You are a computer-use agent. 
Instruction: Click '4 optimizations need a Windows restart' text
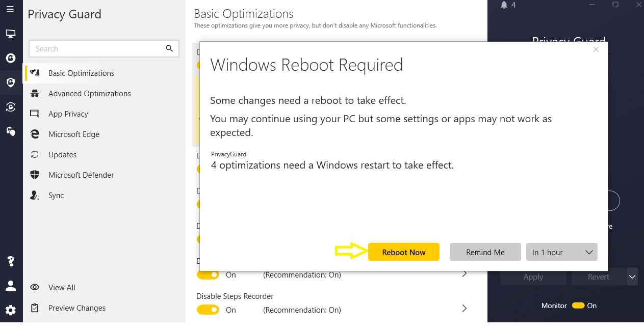tap(332, 165)
